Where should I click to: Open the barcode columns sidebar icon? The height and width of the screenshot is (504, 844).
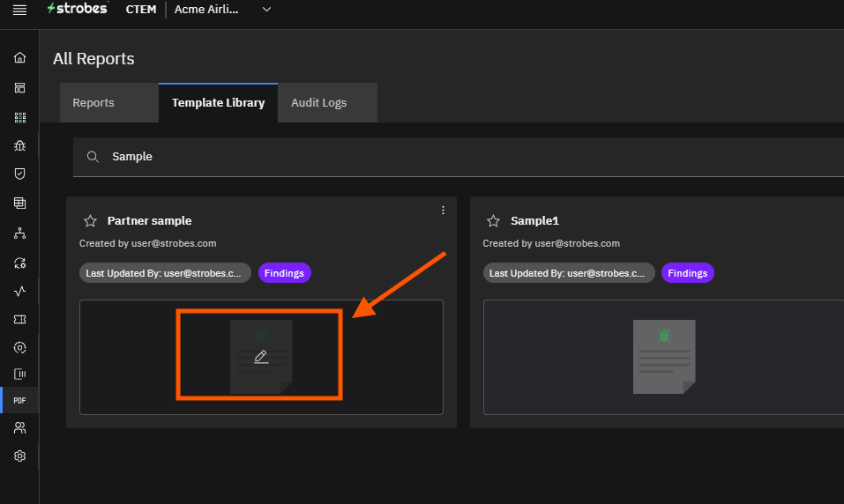[20, 374]
